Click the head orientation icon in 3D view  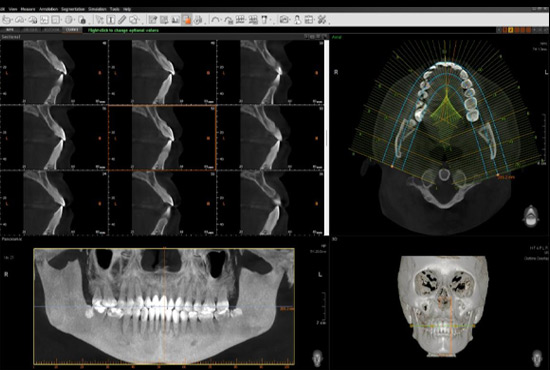click(537, 358)
